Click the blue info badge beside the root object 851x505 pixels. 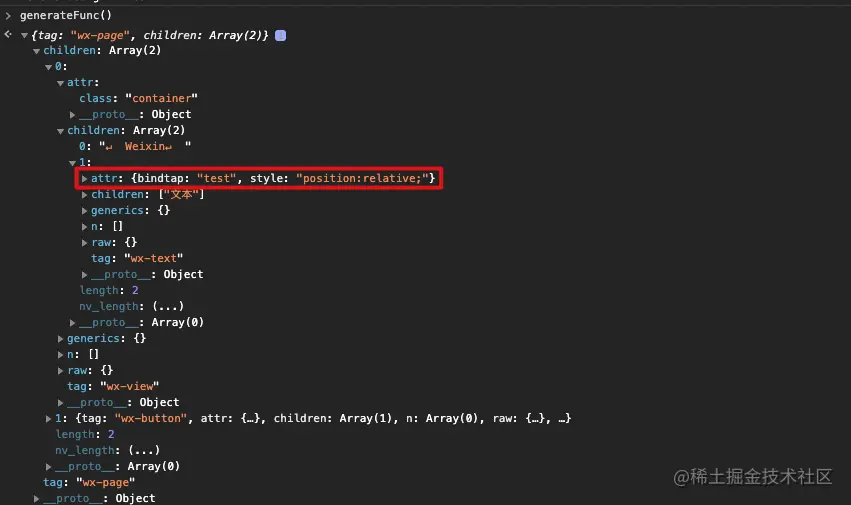pyautogui.click(x=281, y=36)
